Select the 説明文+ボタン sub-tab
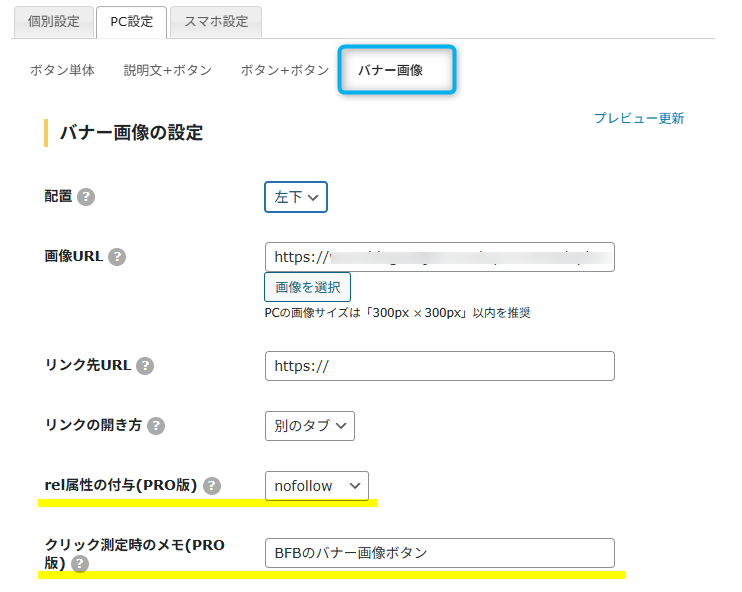 167,70
